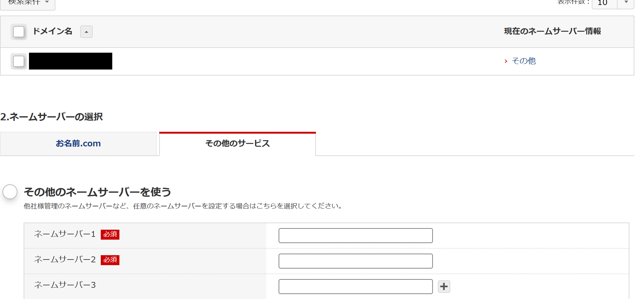Click the 必須 badge next to ネームサーバー2
The height and width of the screenshot is (299, 644).
(x=110, y=260)
